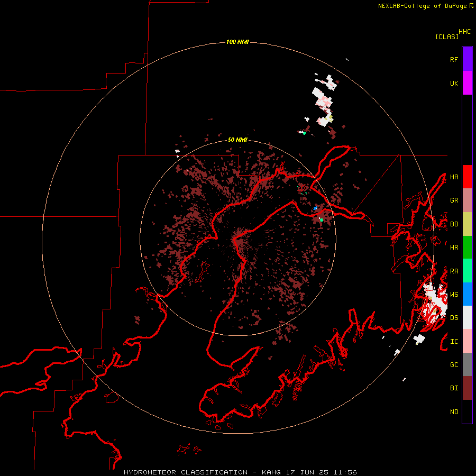This screenshot has width=476, height=476.
Task: Select the GR legend color block
Action: coord(467,200)
